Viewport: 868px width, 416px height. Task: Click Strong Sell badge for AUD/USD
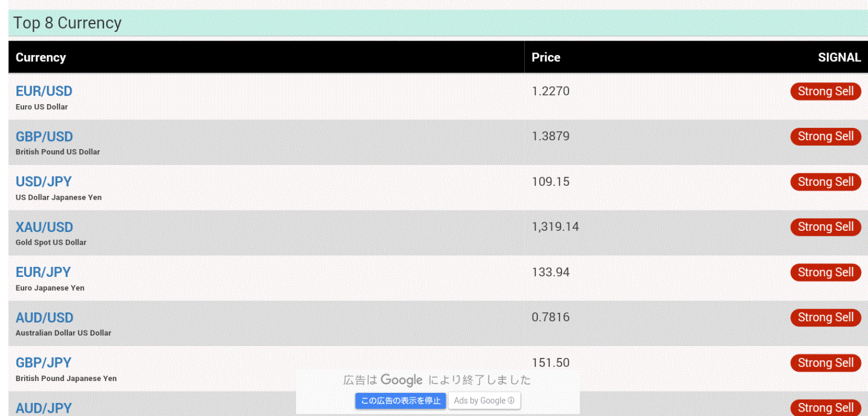[825, 317]
